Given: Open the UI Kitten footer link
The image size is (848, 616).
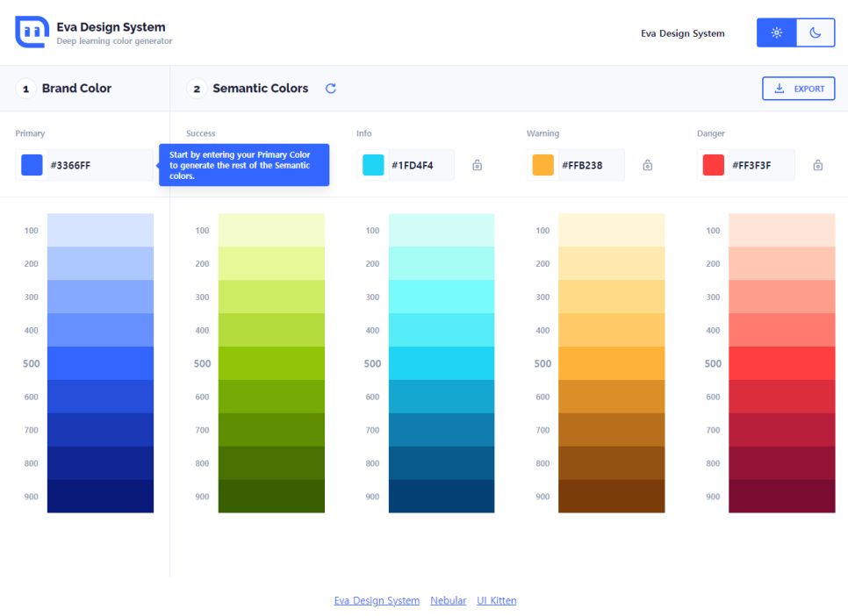Looking at the screenshot, I should tap(497, 600).
